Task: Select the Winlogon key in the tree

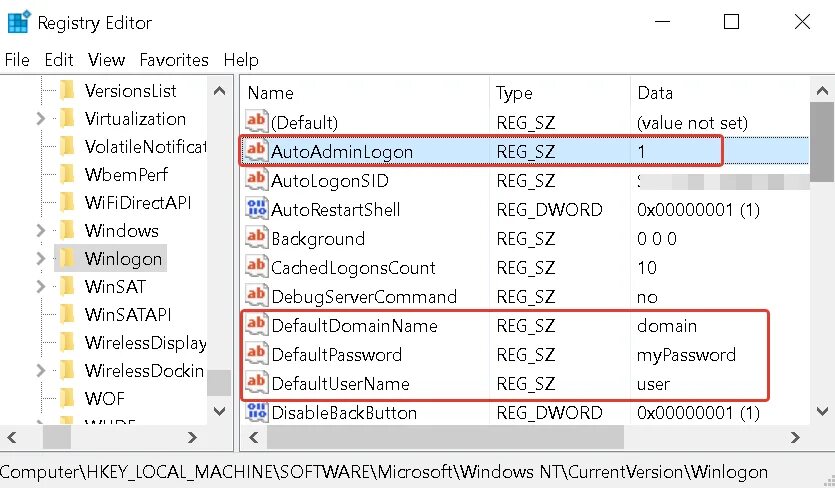Action: point(123,258)
